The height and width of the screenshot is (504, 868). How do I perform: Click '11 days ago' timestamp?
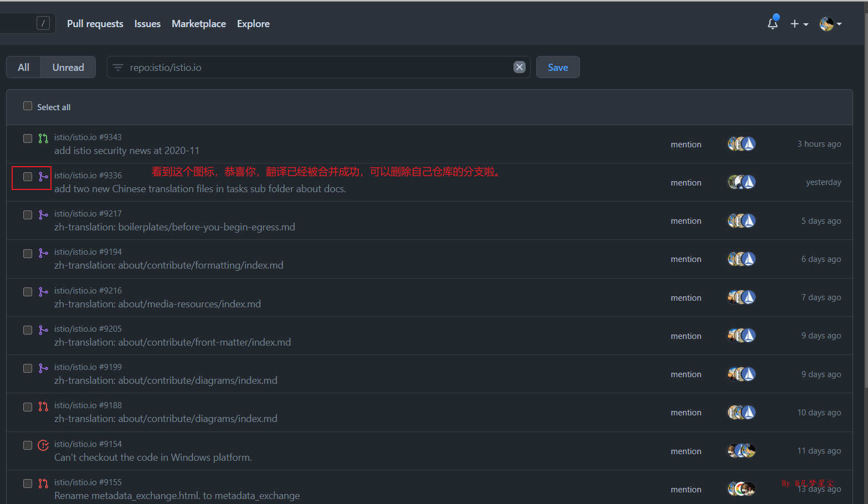pos(819,451)
